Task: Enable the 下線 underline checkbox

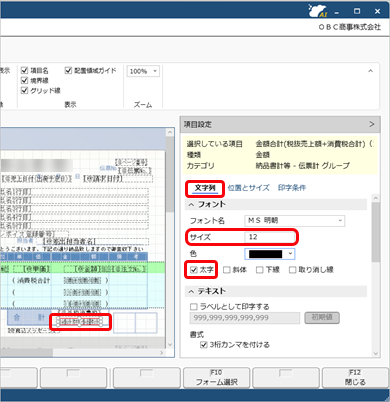Action: tap(260, 270)
